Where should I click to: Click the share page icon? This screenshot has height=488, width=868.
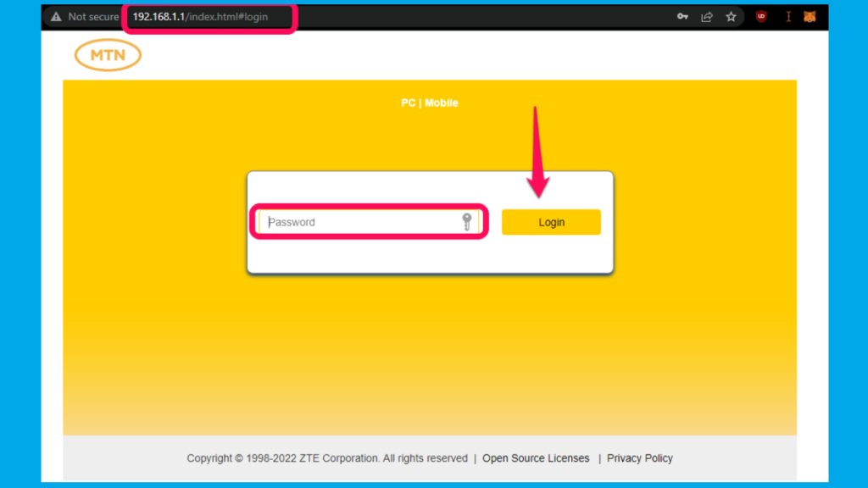[707, 17]
